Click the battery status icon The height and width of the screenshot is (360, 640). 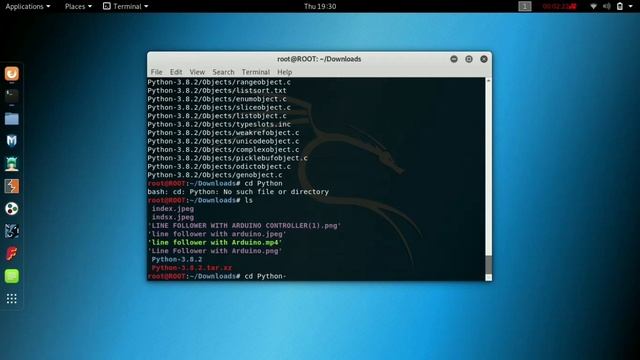[620, 6]
